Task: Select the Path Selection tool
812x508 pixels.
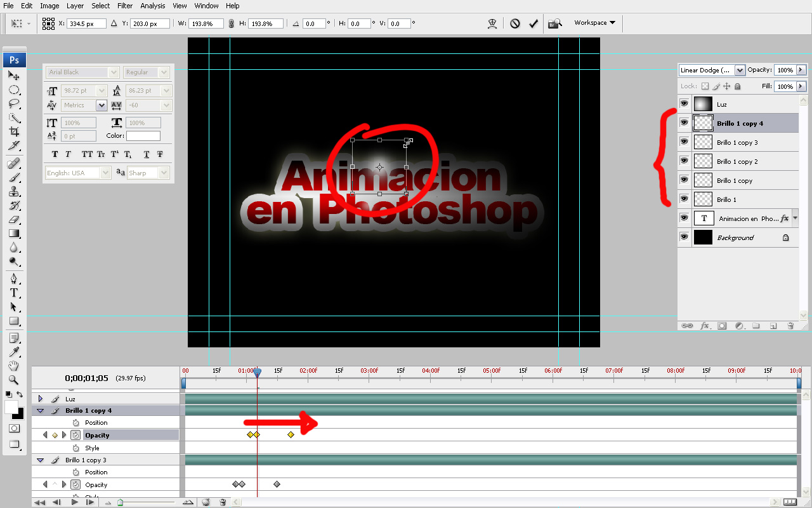Action: tap(14, 307)
